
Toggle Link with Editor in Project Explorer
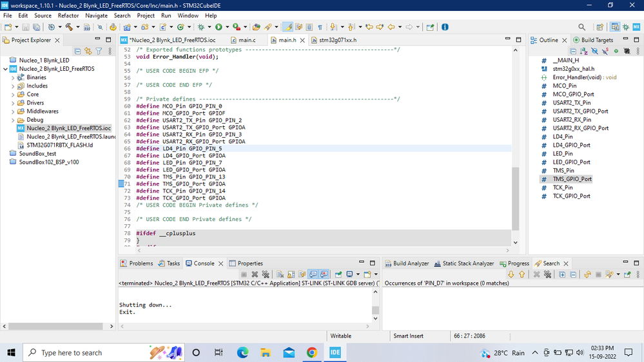(88, 51)
